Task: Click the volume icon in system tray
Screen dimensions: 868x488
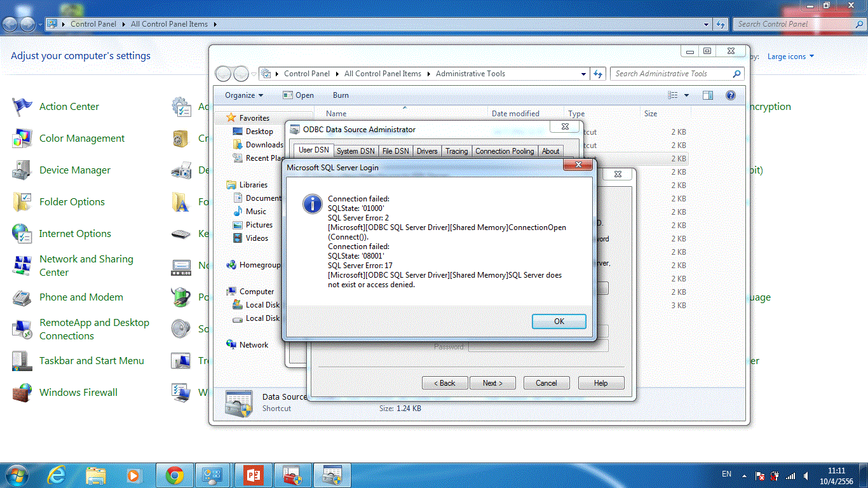Action: (806, 475)
